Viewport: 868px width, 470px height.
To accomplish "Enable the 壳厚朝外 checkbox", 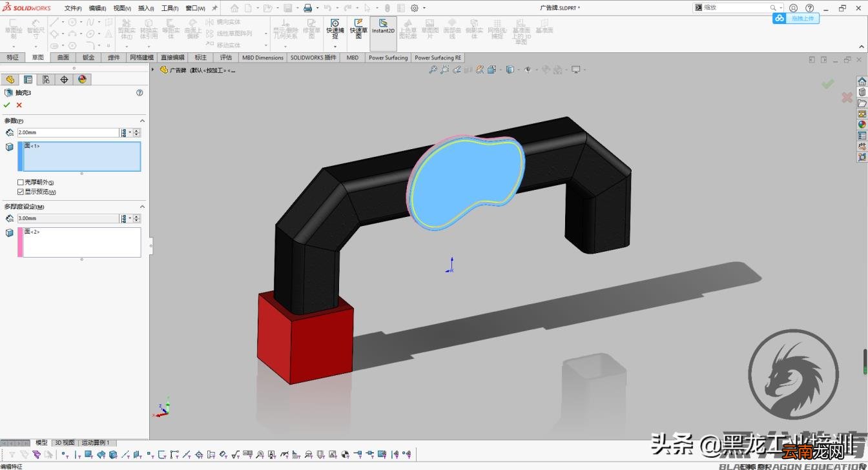I will click(21, 183).
